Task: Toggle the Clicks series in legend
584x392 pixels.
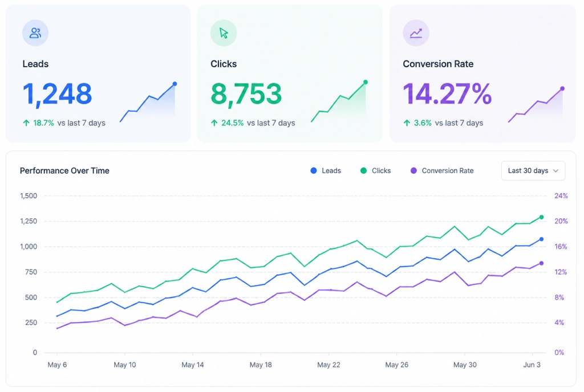Action: tap(375, 171)
